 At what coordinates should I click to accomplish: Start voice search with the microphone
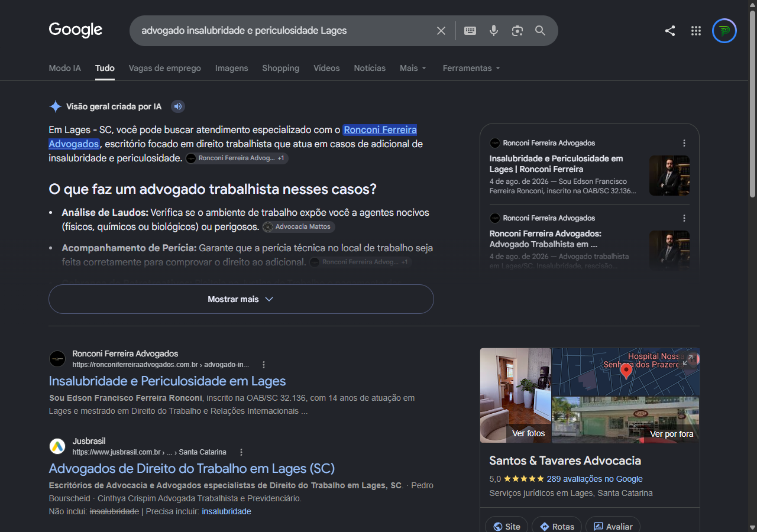click(x=494, y=31)
